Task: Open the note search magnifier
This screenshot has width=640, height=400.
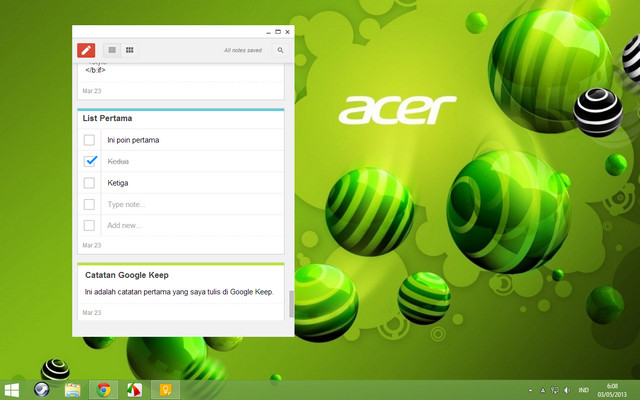Action: [280, 50]
